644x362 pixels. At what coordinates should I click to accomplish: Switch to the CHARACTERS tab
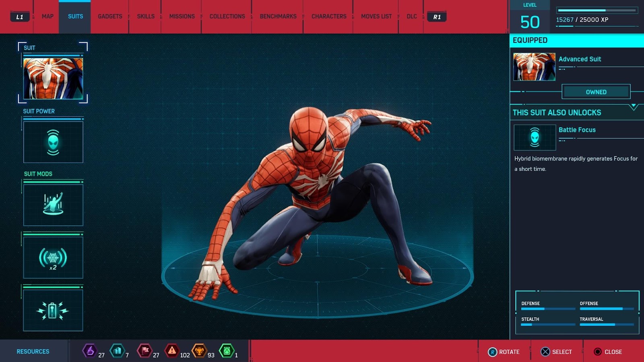pyautogui.click(x=329, y=16)
